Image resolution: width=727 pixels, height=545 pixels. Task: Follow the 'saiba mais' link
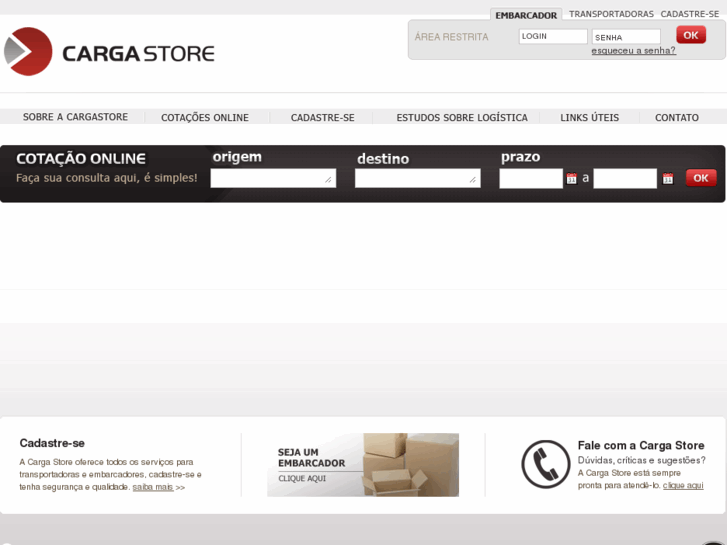153,487
